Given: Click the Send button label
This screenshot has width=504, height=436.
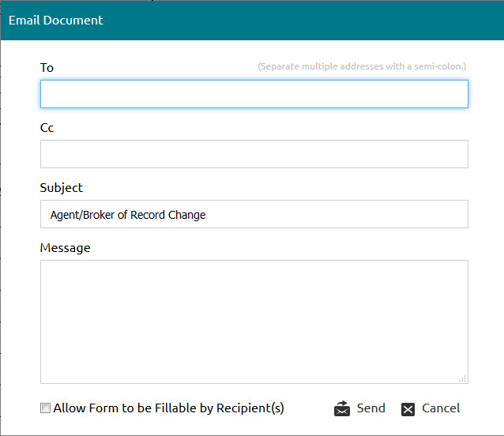Looking at the screenshot, I should click(x=371, y=408).
